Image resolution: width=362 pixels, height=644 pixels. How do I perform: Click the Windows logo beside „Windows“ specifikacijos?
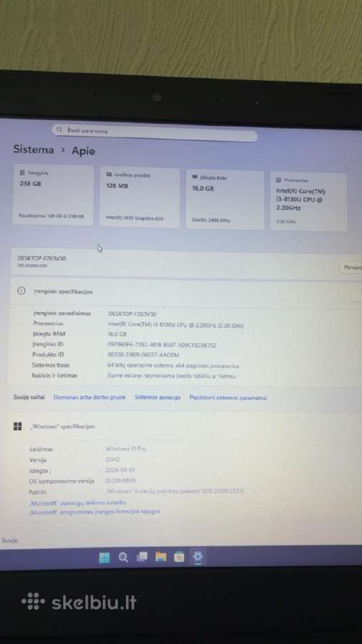[18, 426]
